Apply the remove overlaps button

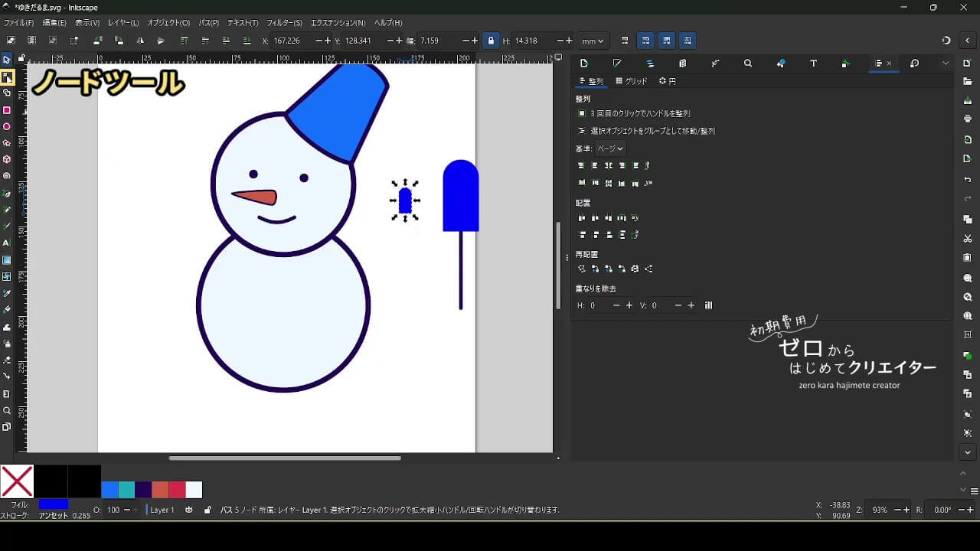(x=708, y=305)
